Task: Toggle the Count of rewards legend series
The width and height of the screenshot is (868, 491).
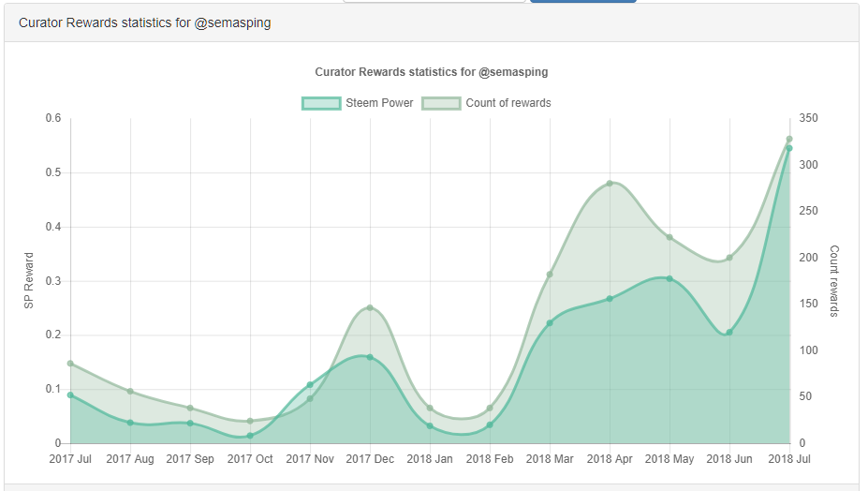Action: 487,103
